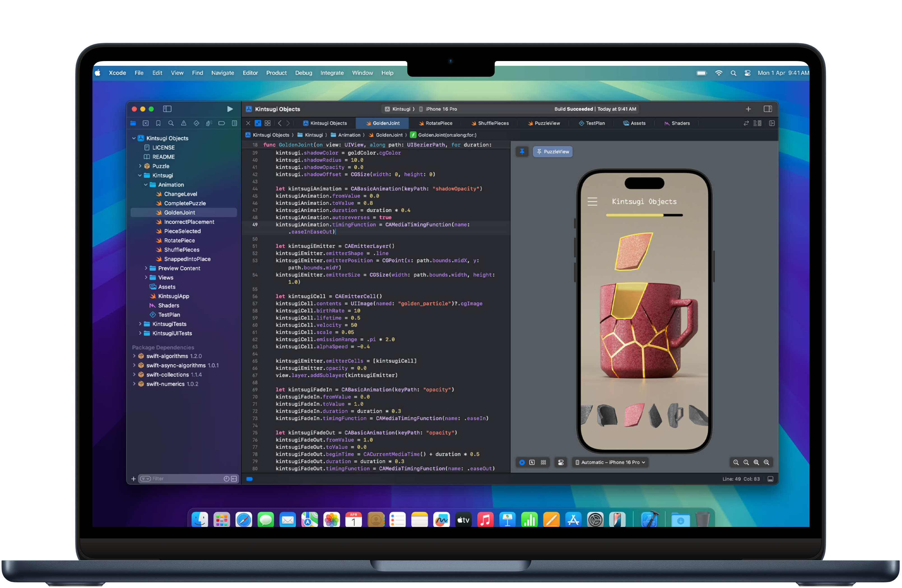Close the editor with the X icon
This screenshot has height=588, width=902.
(248, 123)
